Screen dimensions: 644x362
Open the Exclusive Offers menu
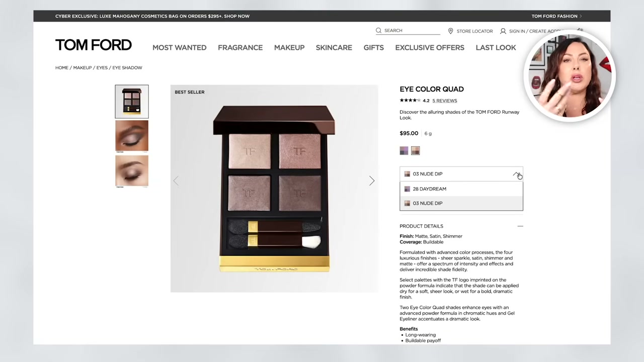430,48
